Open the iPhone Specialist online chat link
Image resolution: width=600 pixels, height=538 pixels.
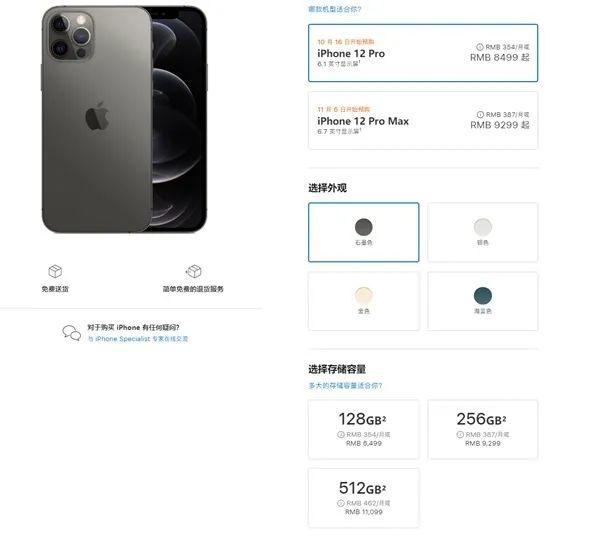[138, 339]
